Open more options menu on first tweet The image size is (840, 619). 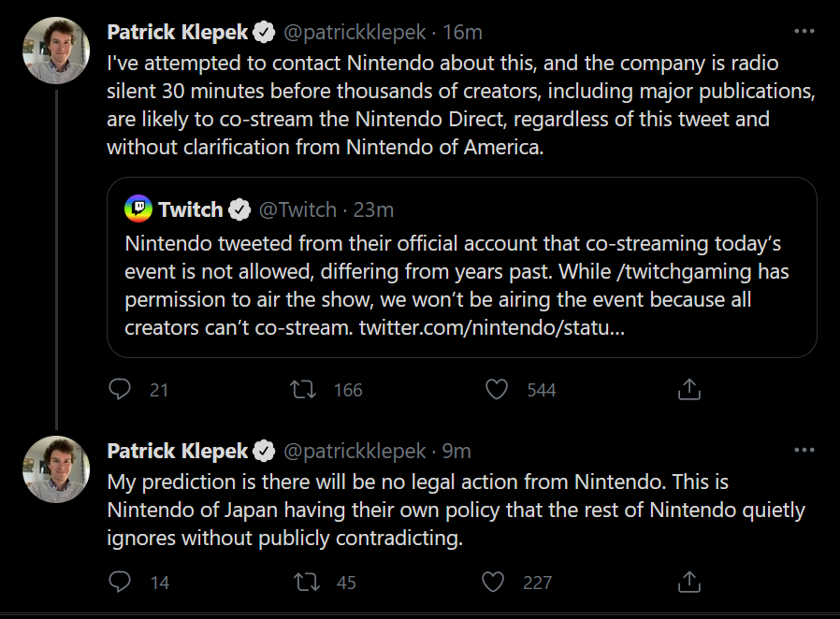[x=804, y=32]
